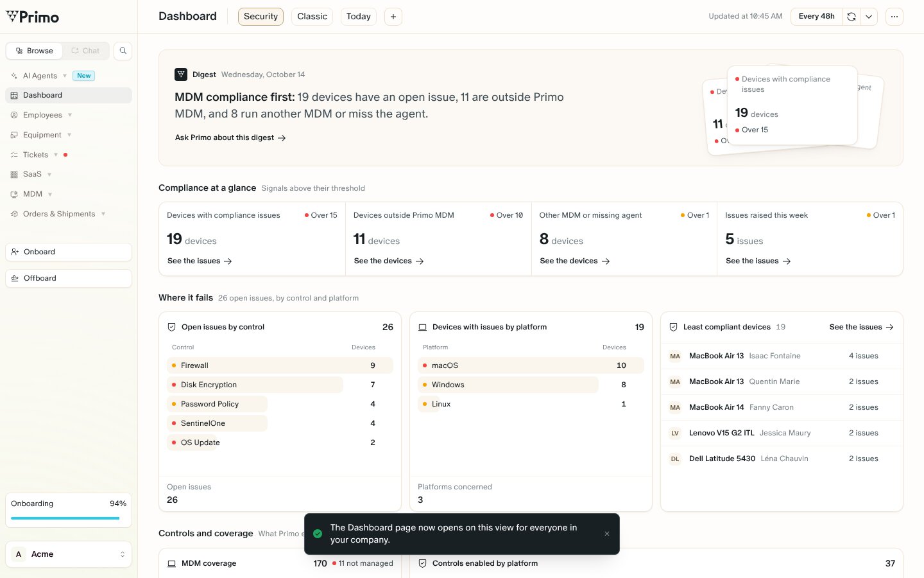Screen dimensions: 924x578
Task: Expand the Employees section
Action: coord(70,115)
